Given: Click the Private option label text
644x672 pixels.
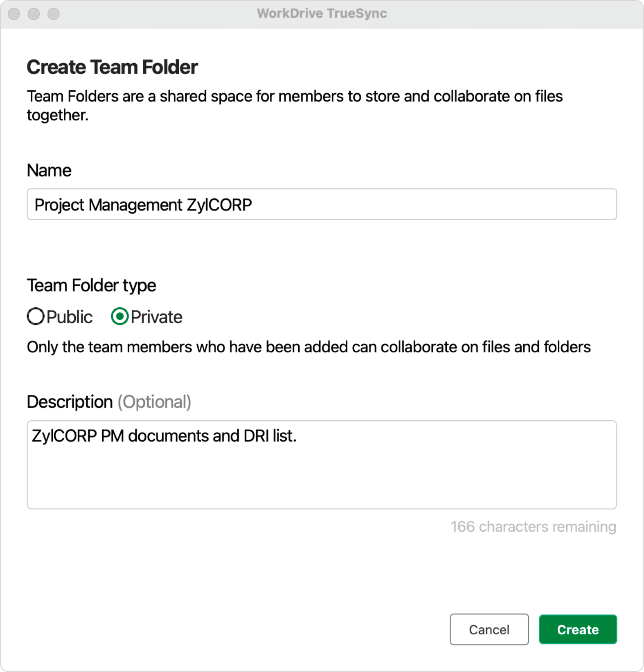Looking at the screenshot, I should point(156,317).
